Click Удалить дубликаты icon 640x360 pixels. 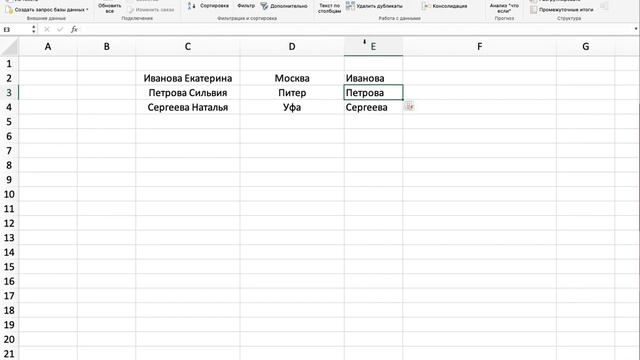click(350, 6)
